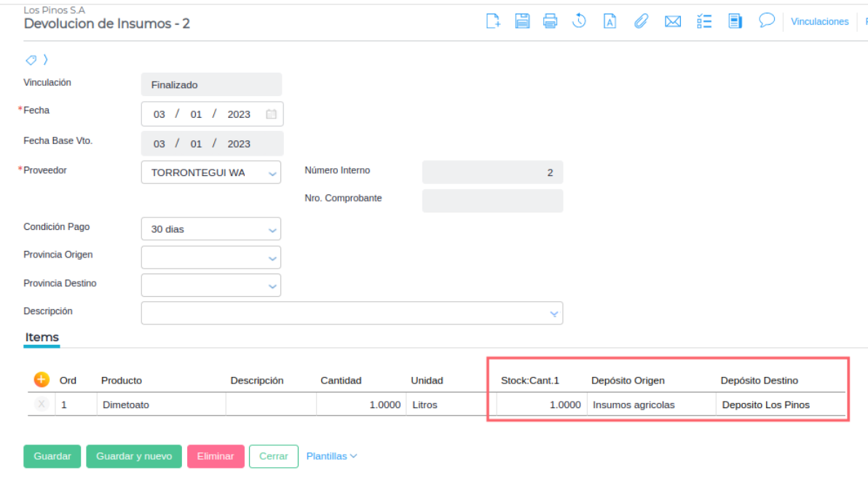
Task: Attach a file using paperclip icon
Action: 641,21
